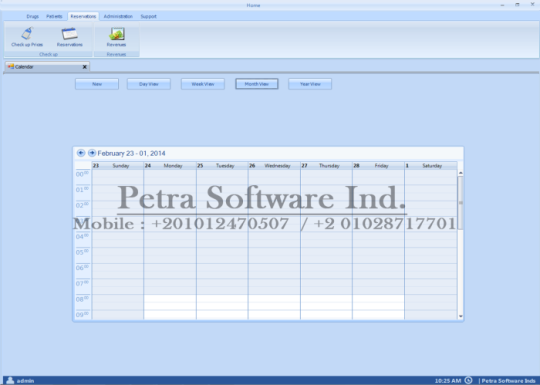Select the 1 Saturday column header
Viewport: 540px width, 385px height.
[431, 166]
